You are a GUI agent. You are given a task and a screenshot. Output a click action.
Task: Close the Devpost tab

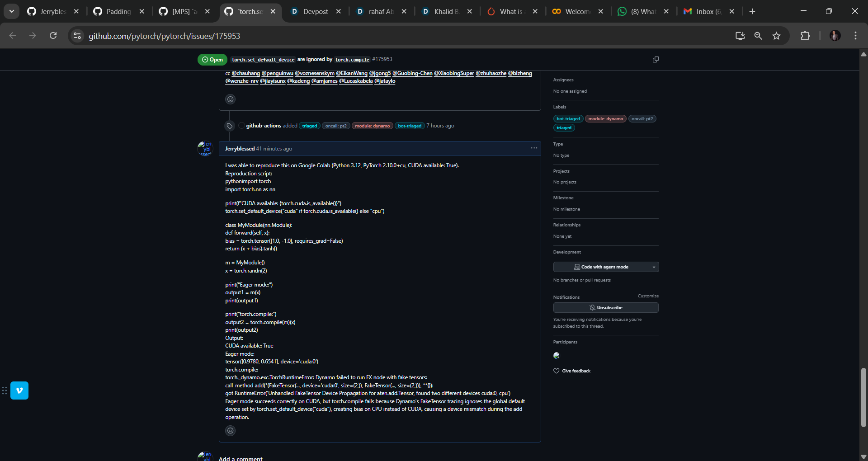click(x=339, y=12)
